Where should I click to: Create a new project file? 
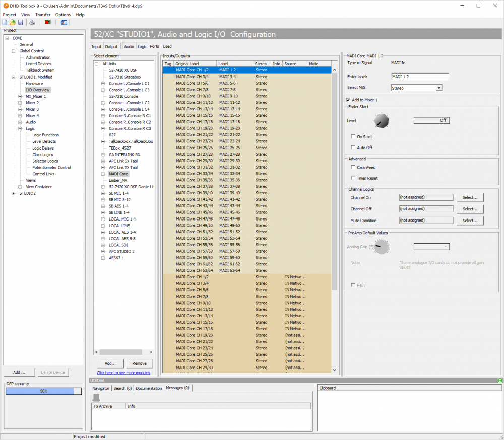click(x=5, y=22)
